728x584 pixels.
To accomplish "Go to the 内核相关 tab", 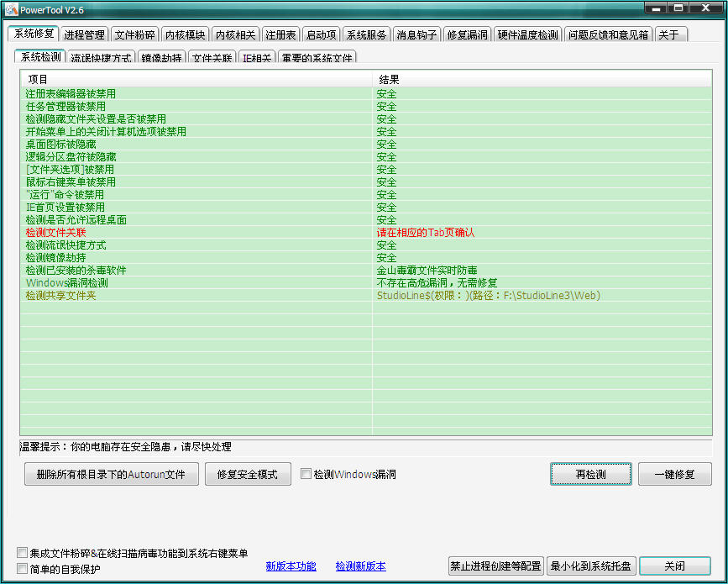I will (x=236, y=34).
